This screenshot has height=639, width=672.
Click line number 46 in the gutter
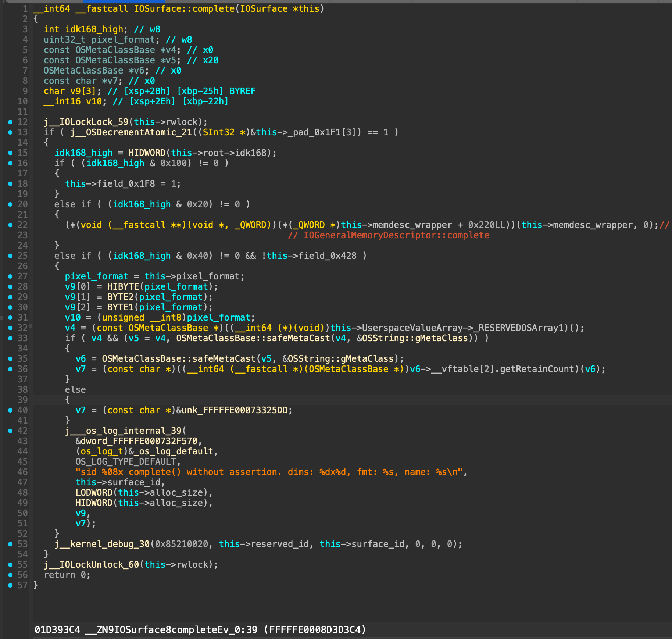click(x=22, y=472)
